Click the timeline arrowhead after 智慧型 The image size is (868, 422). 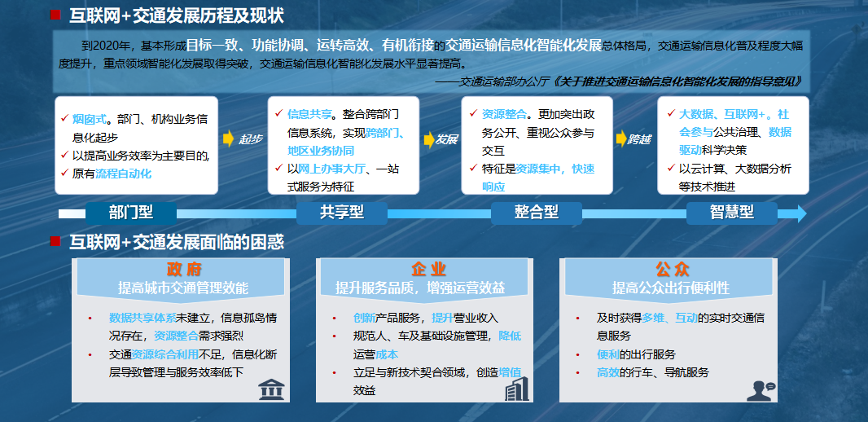801,213
